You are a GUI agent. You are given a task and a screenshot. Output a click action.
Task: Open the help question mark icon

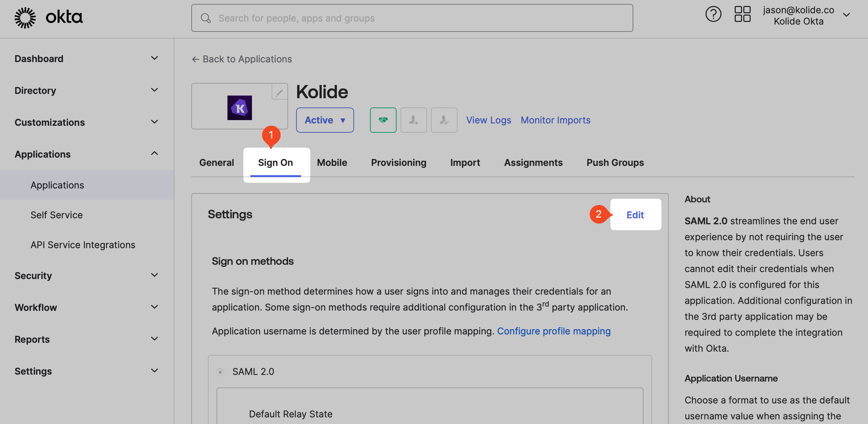click(x=713, y=15)
